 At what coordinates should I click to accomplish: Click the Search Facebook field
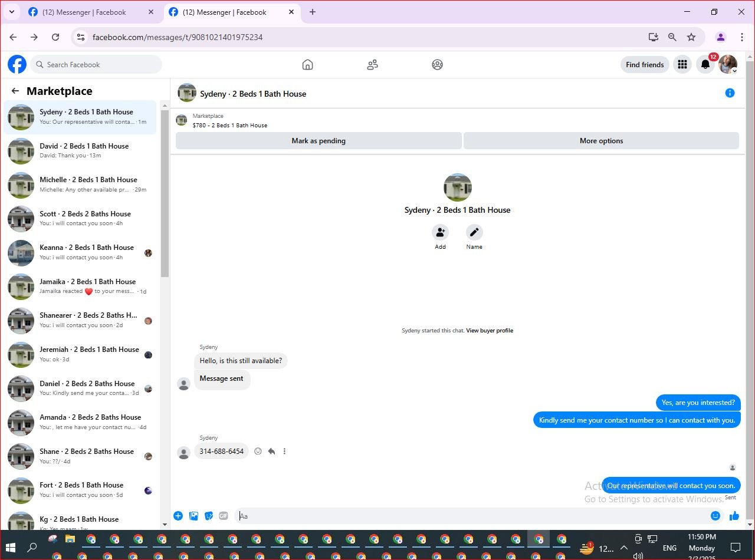[96, 65]
